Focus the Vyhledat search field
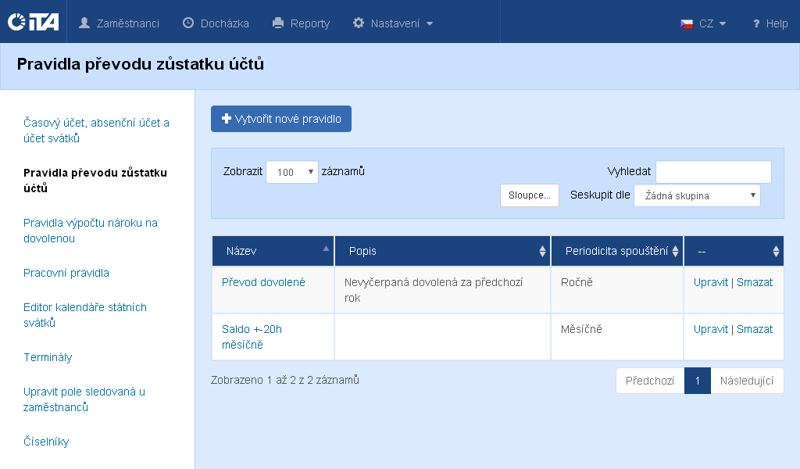 (x=713, y=172)
